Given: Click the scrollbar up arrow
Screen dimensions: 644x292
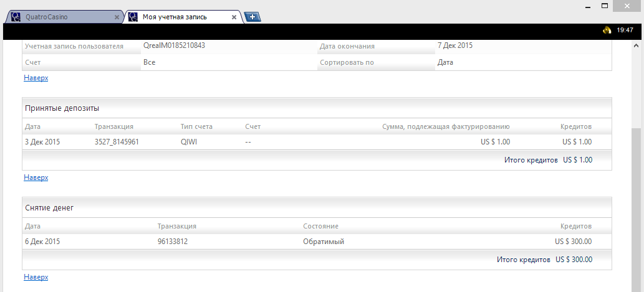Looking at the screenshot, I should pyautogui.click(x=636, y=45).
